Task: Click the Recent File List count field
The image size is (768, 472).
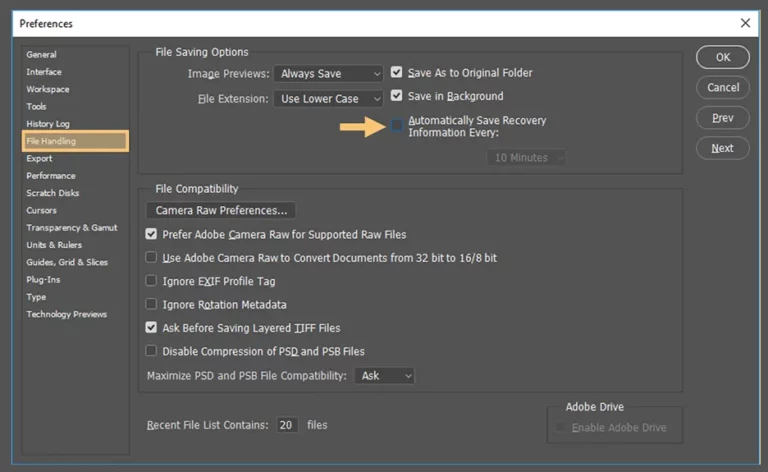Action: tap(287, 425)
